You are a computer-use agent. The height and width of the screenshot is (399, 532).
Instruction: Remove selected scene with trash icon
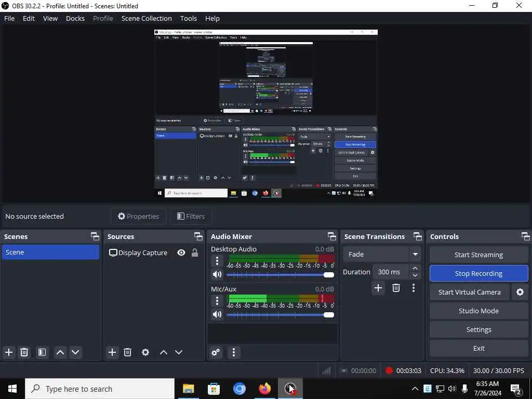(24, 352)
